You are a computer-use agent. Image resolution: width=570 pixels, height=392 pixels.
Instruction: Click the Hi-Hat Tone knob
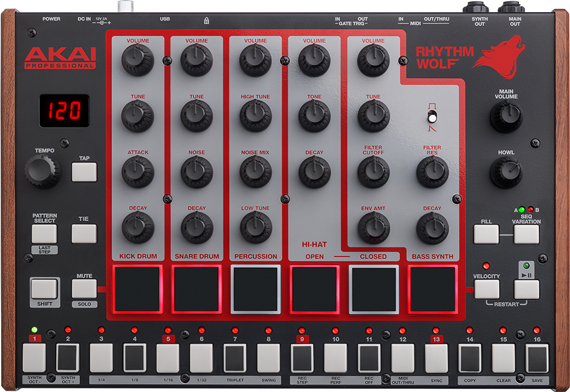tap(315, 116)
